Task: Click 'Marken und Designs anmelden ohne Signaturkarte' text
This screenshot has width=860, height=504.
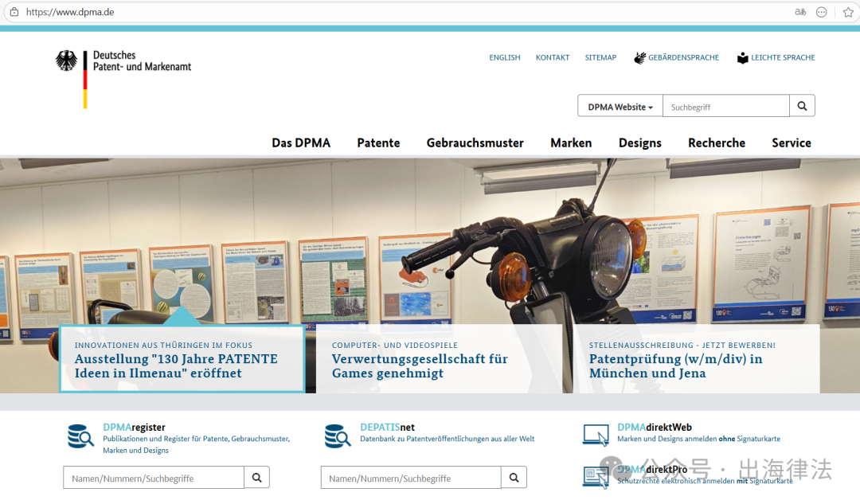Action: pos(698,439)
